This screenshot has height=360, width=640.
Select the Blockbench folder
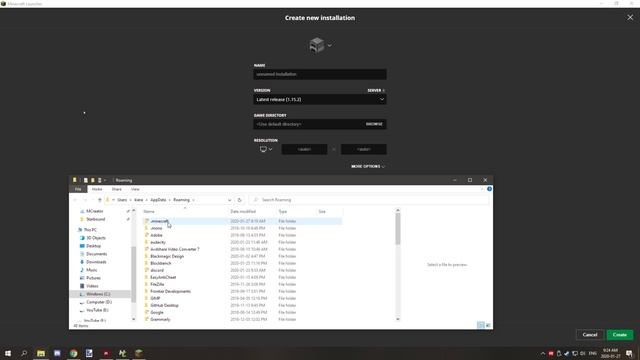click(x=160, y=263)
